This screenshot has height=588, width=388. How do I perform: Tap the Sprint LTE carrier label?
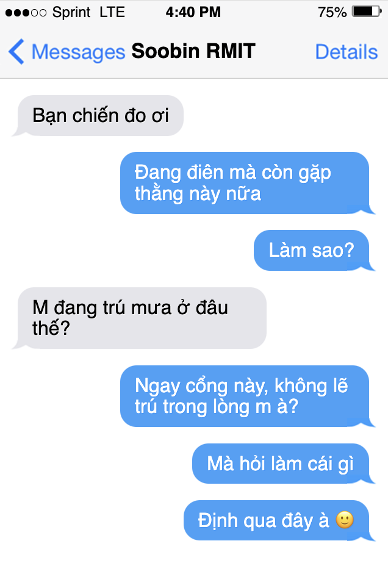click(88, 12)
